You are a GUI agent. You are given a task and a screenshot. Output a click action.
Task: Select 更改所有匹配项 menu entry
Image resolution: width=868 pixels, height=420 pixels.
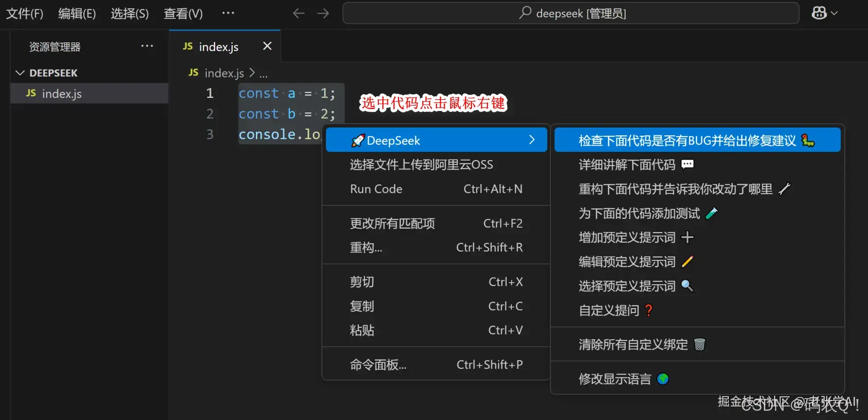(436, 223)
